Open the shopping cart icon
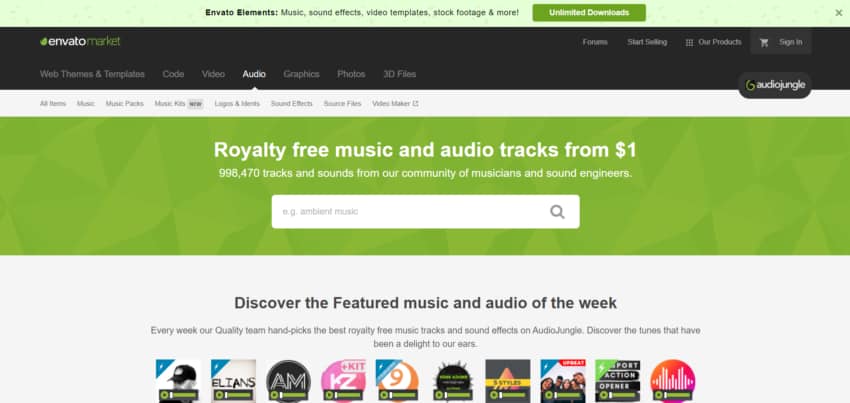This screenshot has height=403, width=850. pos(764,42)
